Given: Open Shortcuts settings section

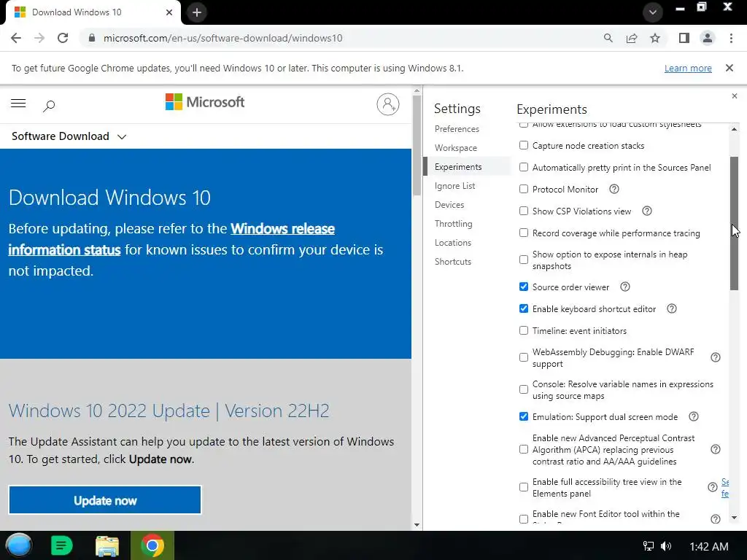Looking at the screenshot, I should 453,262.
